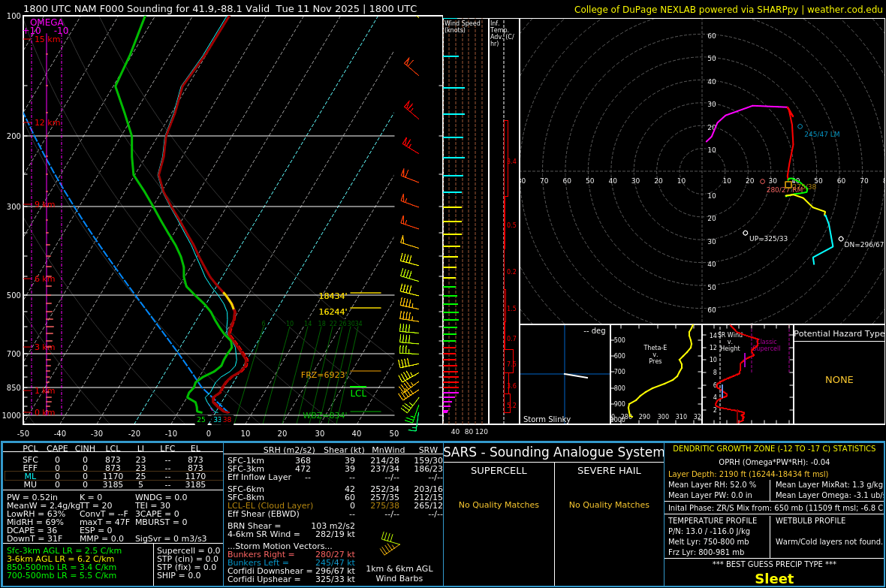Select the Bunkers left mover circle marker on hodograph

click(800, 127)
